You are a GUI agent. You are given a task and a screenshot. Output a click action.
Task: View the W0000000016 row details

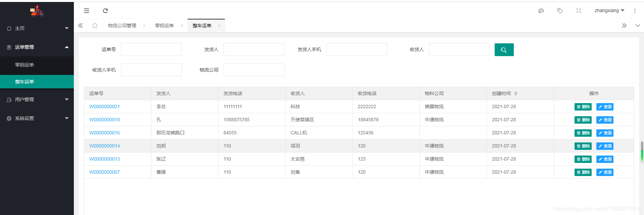pos(605,133)
